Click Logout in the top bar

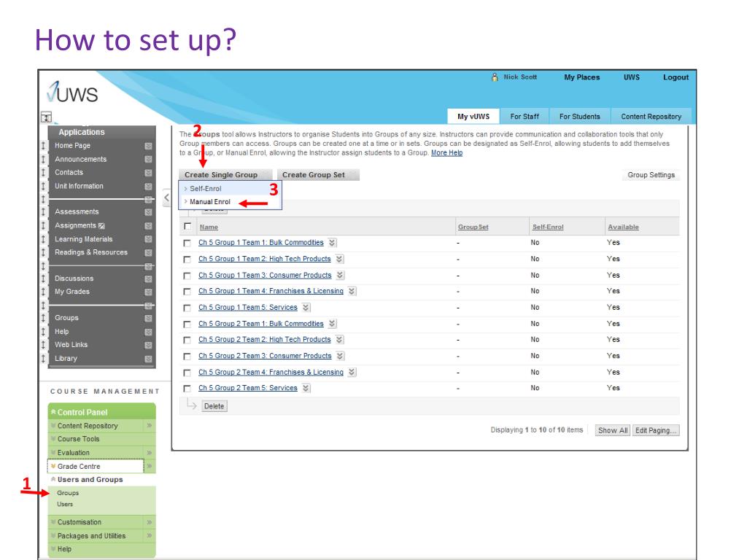(676, 77)
